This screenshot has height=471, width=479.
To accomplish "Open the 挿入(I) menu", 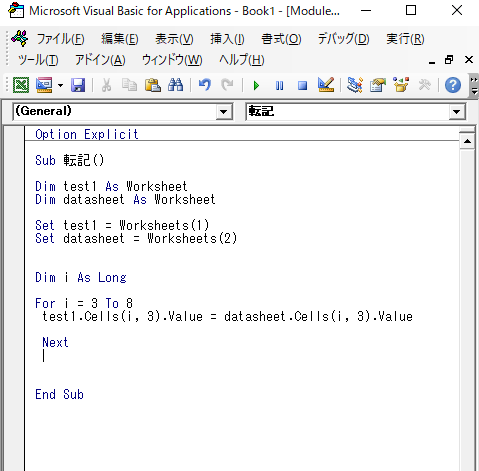I will 227,39.
